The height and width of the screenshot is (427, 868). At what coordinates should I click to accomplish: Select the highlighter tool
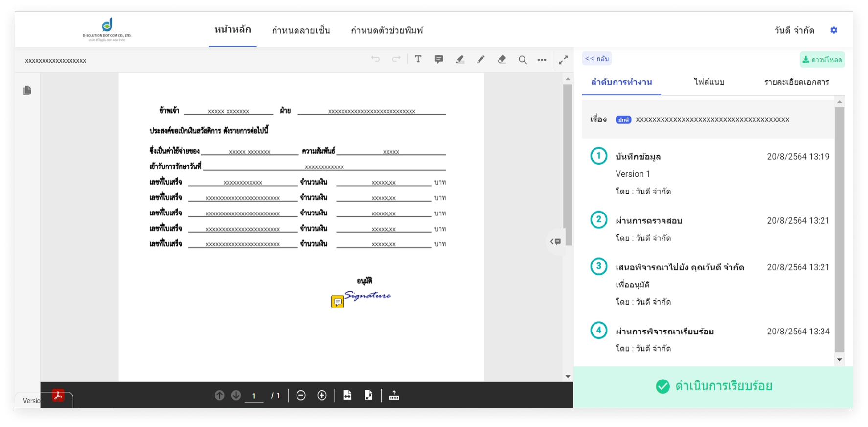pyautogui.click(x=460, y=59)
